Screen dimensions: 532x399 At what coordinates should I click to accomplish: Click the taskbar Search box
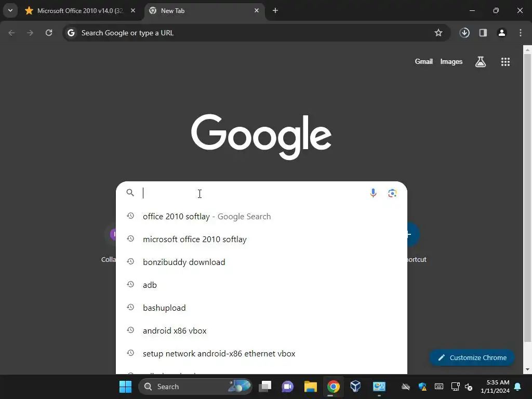click(195, 387)
